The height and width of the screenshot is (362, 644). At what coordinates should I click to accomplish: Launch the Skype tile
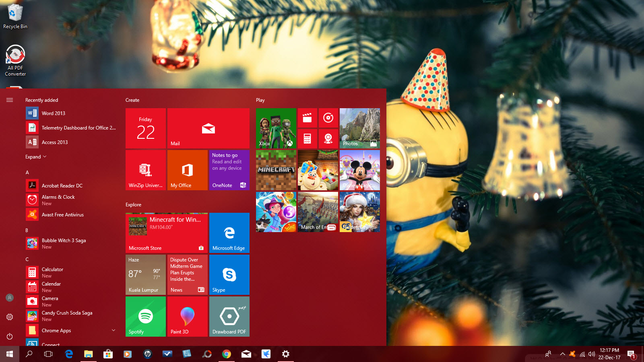point(229,275)
